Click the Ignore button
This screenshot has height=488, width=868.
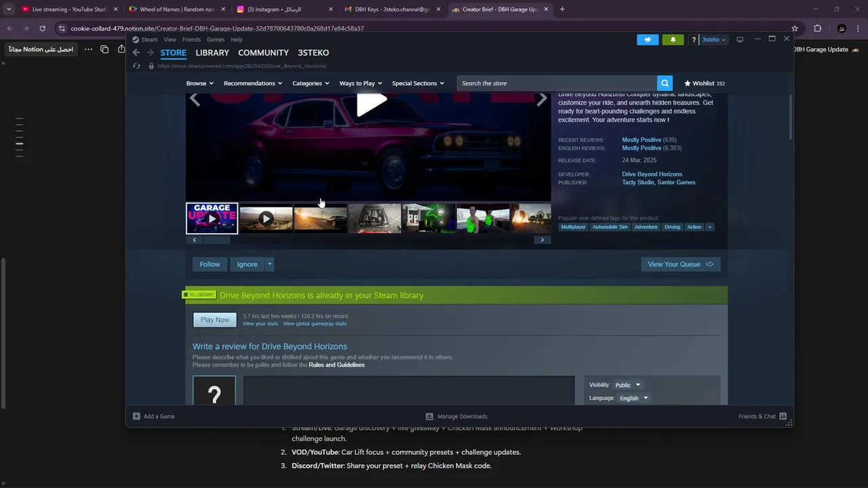coord(247,264)
